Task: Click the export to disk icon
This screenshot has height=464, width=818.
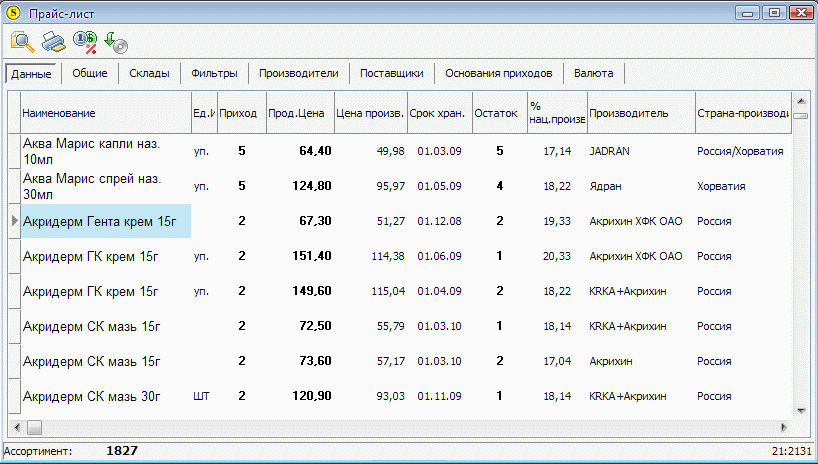Action: coord(116,42)
